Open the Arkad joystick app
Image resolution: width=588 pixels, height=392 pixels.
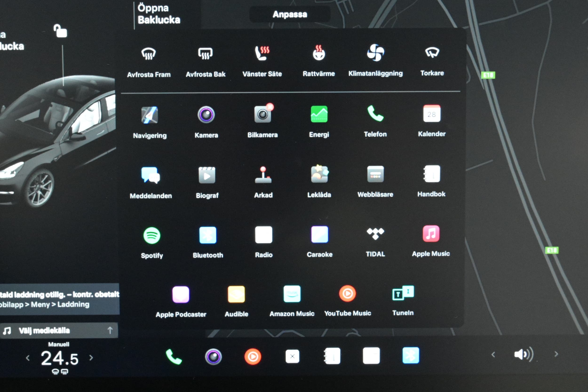[x=263, y=175]
